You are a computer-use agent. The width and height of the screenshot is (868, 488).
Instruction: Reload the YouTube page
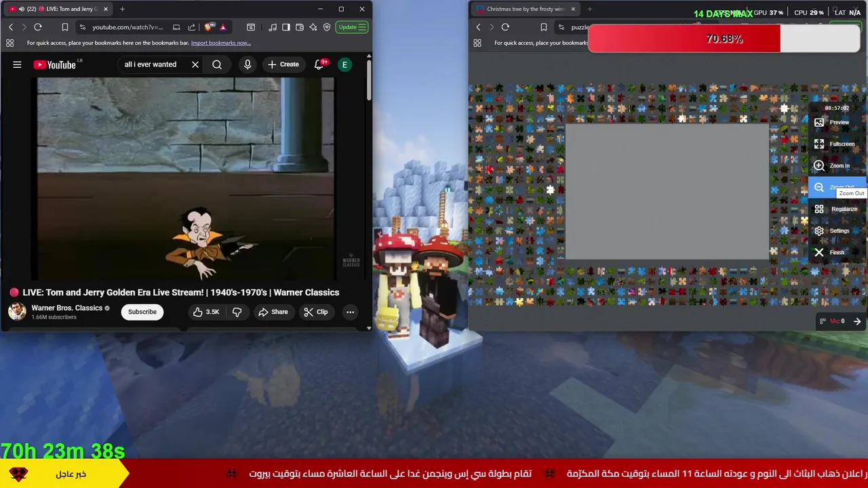point(38,27)
